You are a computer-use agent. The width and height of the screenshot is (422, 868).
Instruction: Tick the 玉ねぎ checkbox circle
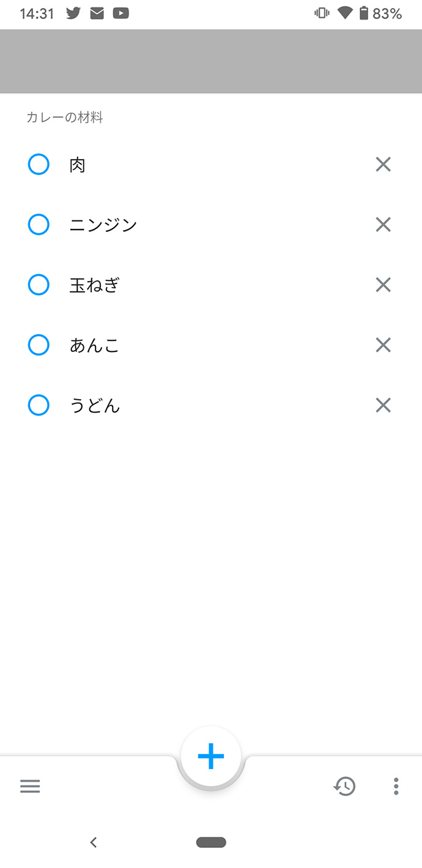[39, 285]
